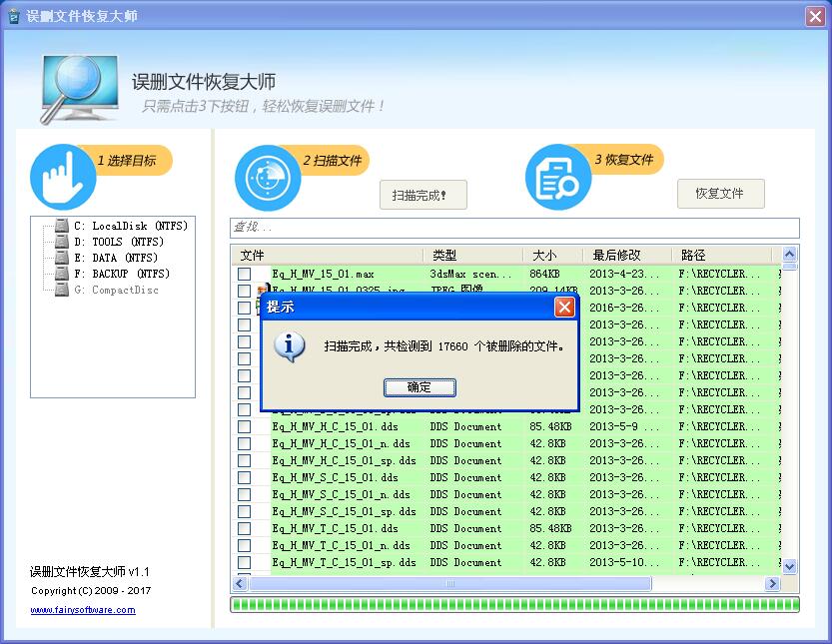The height and width of the screenshot is (644, 832).
Task: Click the hand pointer step 1 icon
Action: click(x=63, y=177)
